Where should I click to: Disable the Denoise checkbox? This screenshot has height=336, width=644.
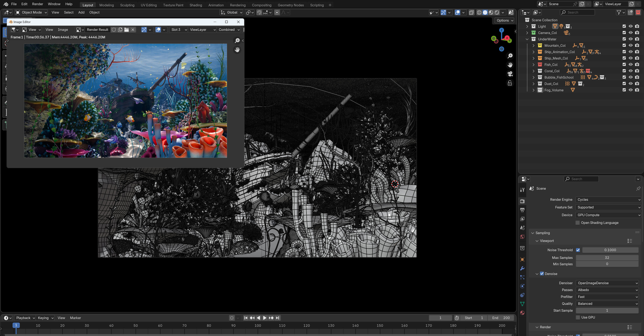pos(542,273)
